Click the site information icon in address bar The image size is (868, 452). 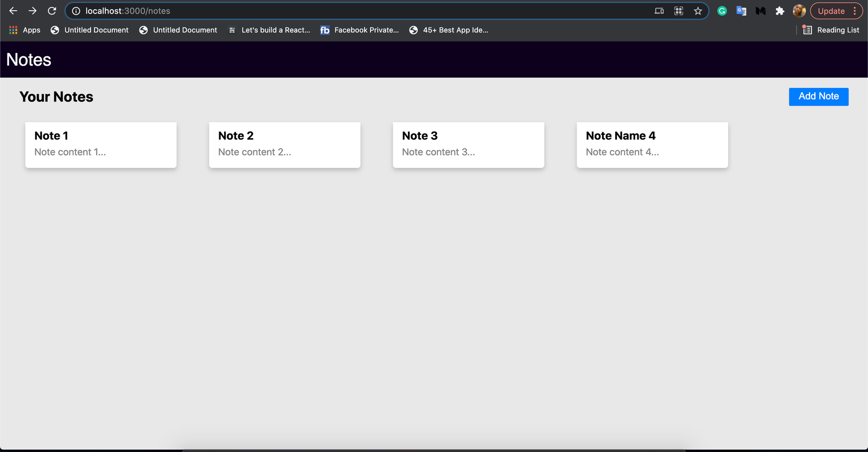tap(76, 11)
